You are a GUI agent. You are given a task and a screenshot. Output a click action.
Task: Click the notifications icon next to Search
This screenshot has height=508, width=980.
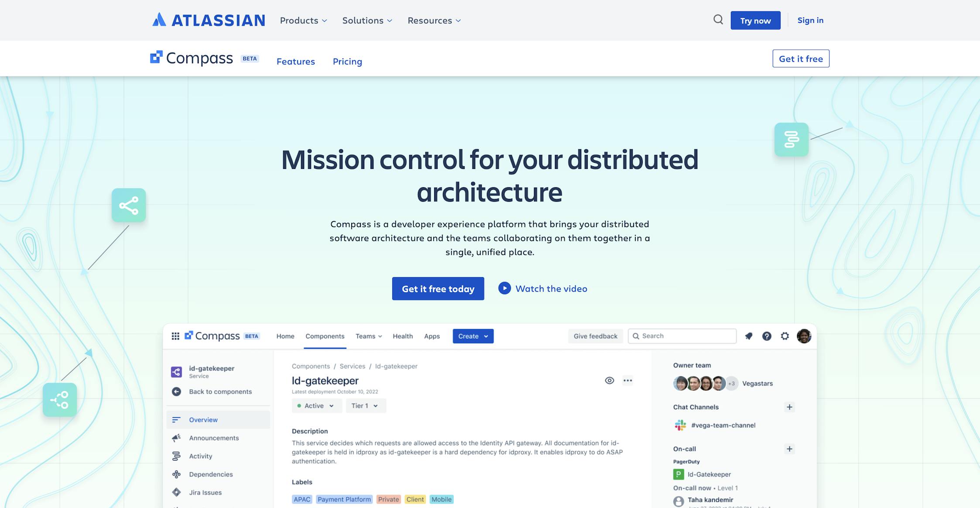(749, 336)
